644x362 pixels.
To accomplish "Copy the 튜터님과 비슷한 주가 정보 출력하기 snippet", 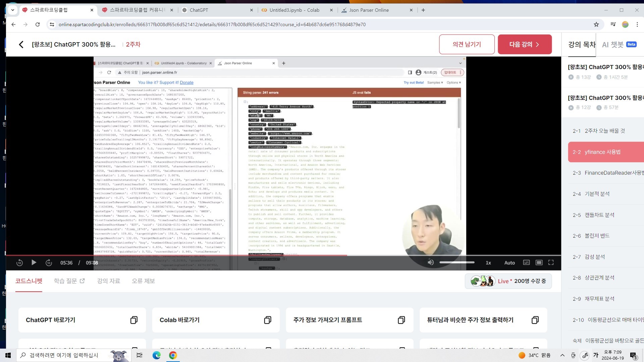I will pyautogui.click(x=535, y=320).
